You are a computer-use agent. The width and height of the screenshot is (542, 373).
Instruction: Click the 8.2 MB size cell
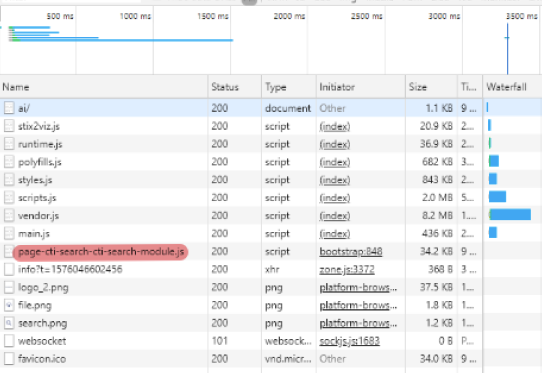click(437, 216)
